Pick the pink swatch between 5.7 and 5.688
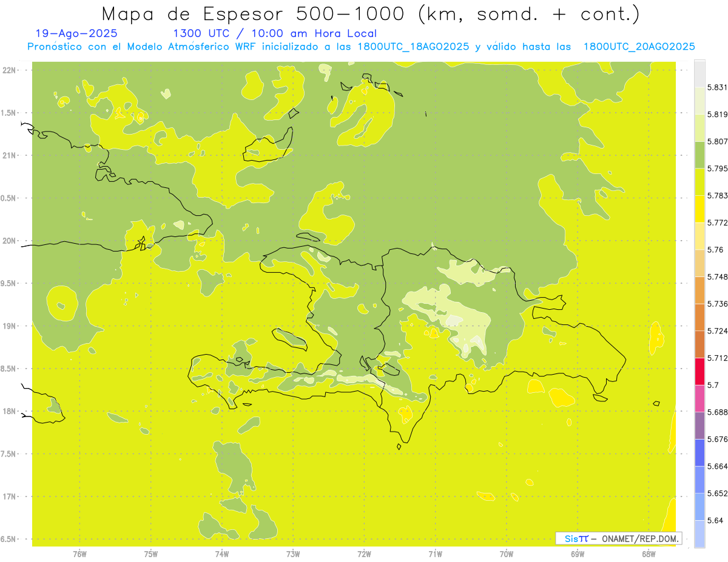 click(x=699, y=398)
